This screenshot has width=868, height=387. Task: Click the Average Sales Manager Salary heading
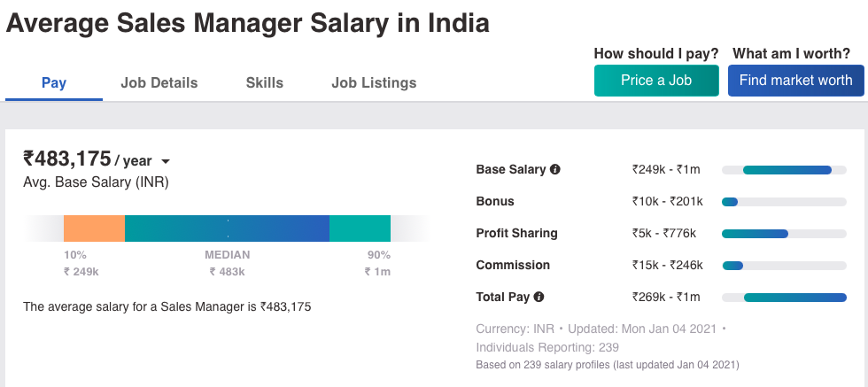(247, 22)
